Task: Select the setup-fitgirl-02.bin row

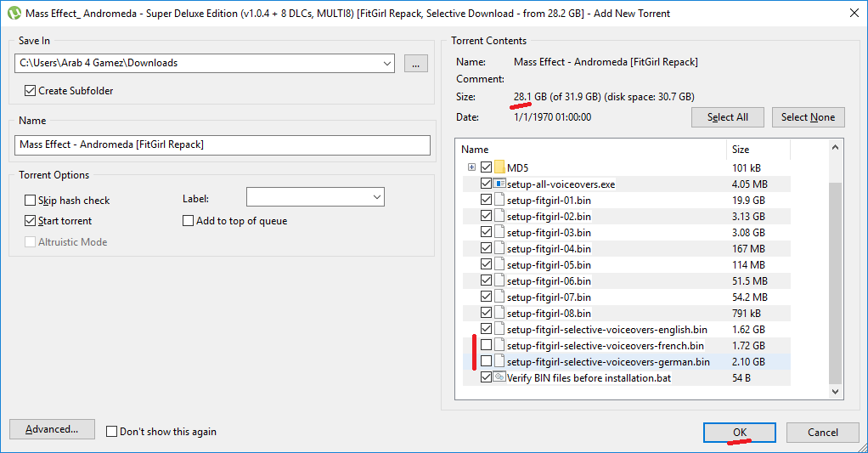Action: [627, 216]
